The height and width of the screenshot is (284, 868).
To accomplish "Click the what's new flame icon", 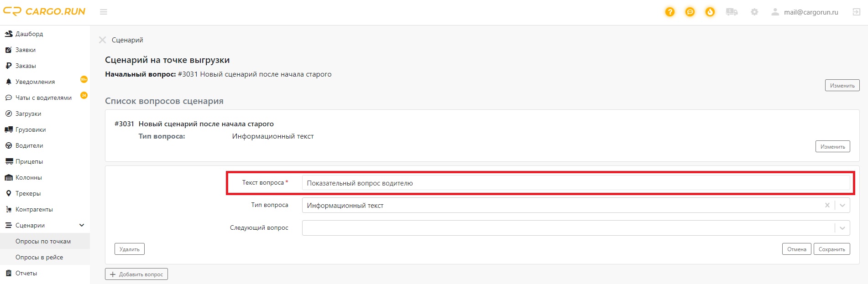I will [x=710, y=12].
